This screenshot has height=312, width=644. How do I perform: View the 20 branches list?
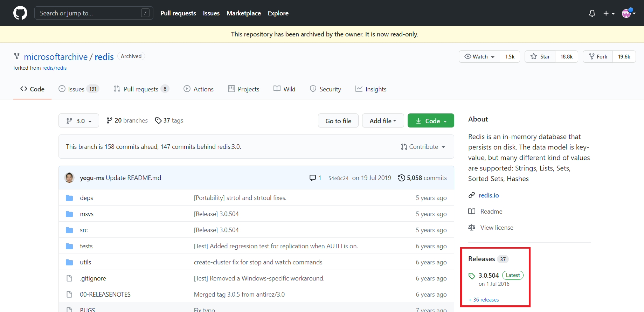127,120
